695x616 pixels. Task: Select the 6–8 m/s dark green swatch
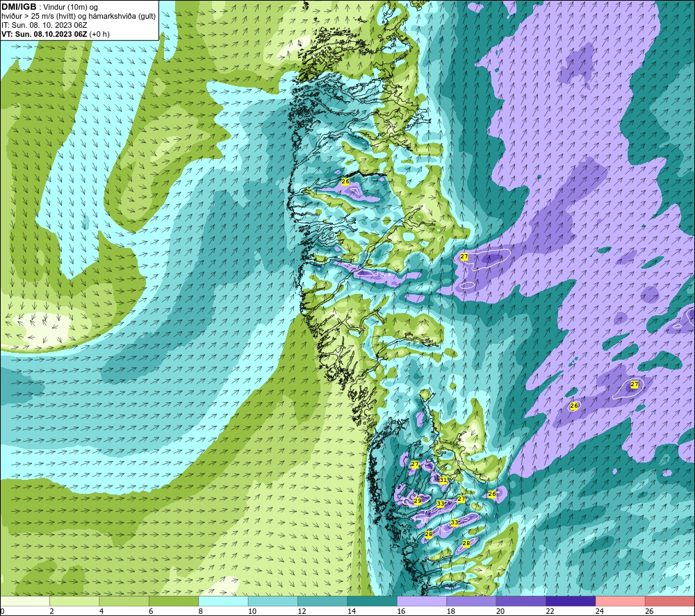pos(174,601)
